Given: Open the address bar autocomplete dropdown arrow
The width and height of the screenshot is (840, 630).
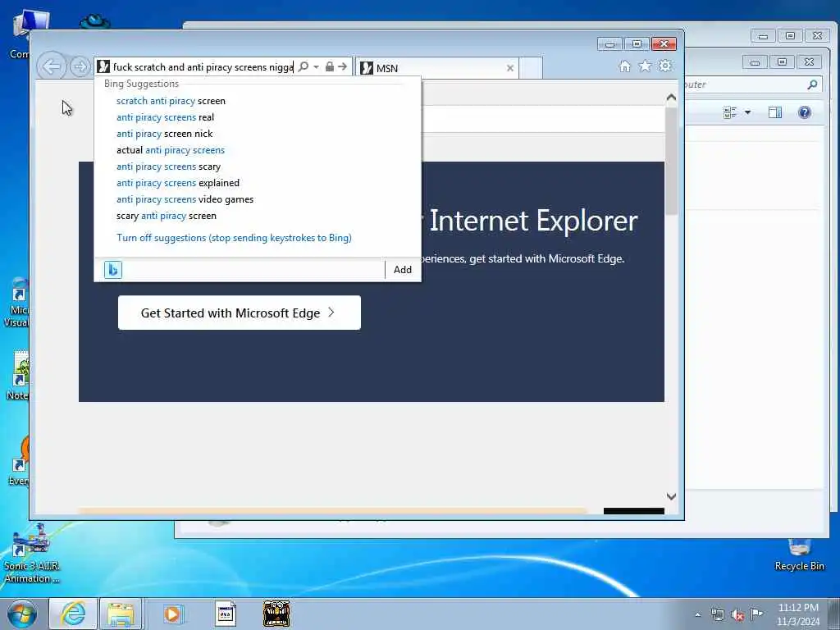Looking at the screenshot, I should 316,67.
